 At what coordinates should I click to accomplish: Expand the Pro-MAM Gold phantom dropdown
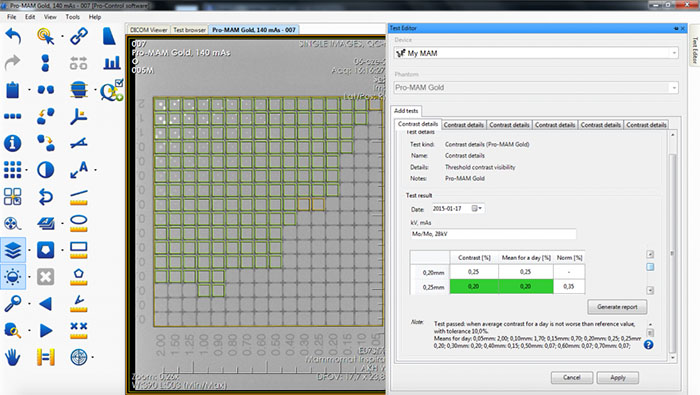(674, 87)
